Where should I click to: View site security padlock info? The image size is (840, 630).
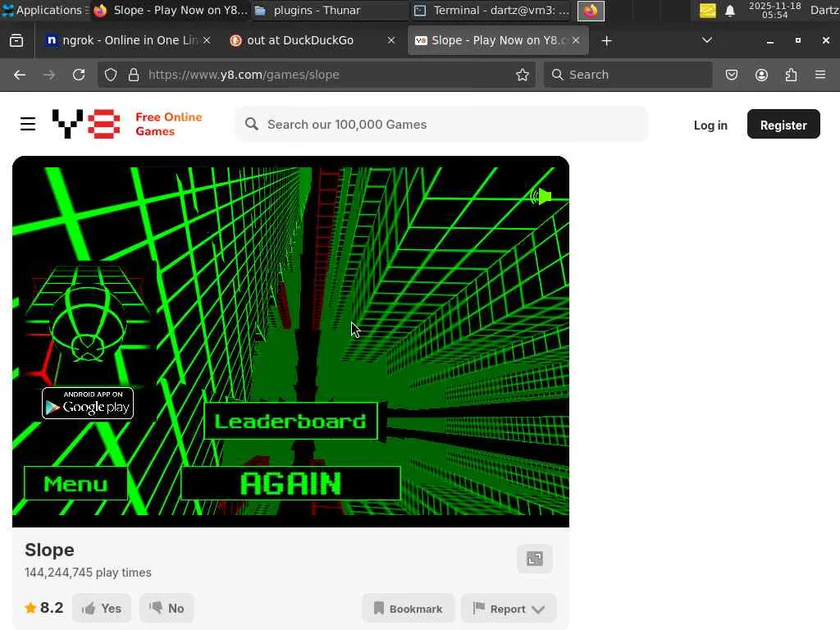tap(134, 75)
